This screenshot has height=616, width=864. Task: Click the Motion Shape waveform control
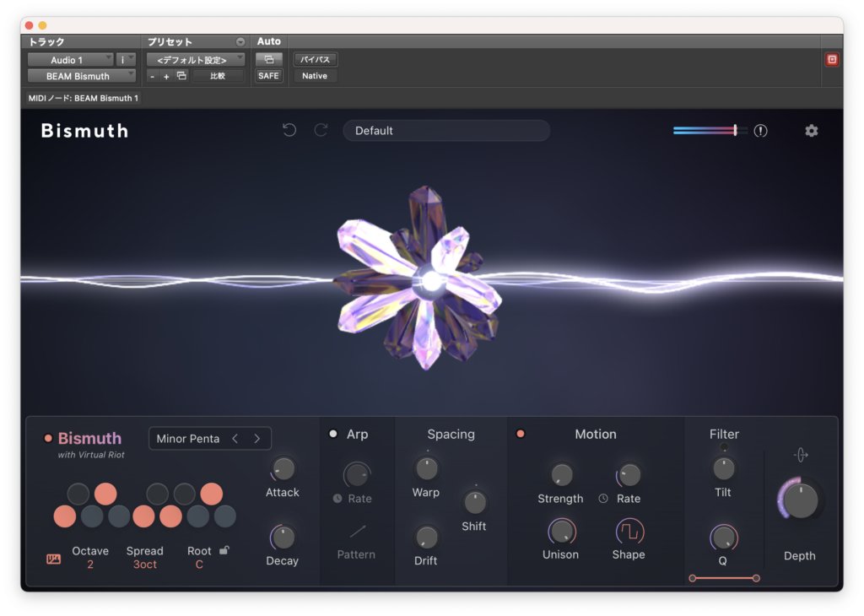pyautogui.click(x=629, y=532)
